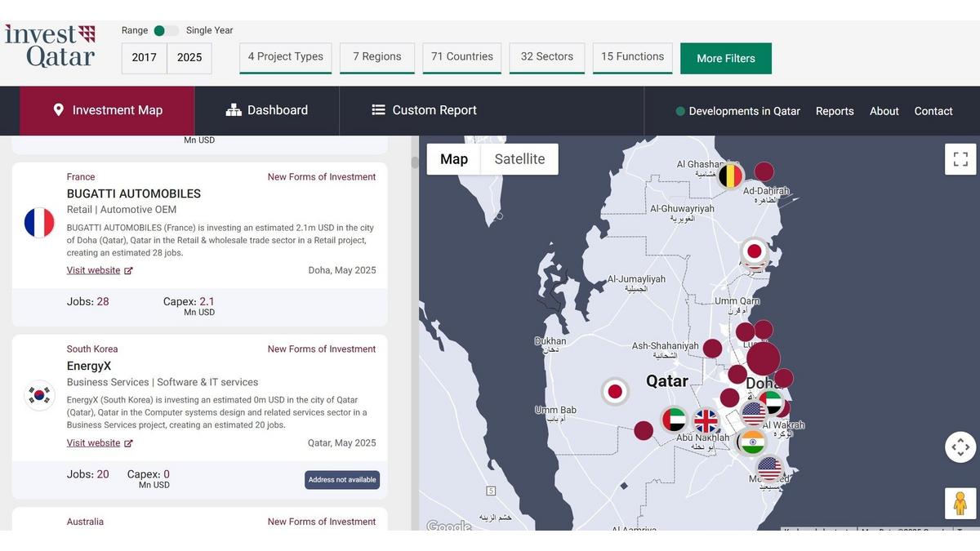Select Belgium flag marker on map

tap(730, 176)
